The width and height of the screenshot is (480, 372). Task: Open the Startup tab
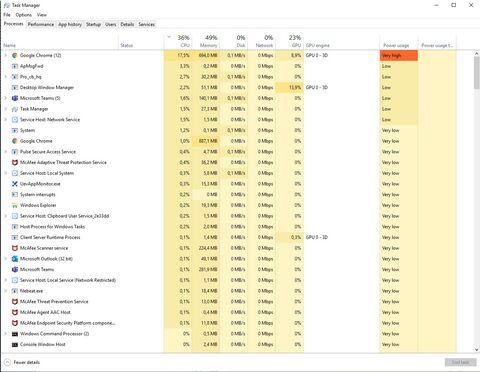(x=93, y=24)
